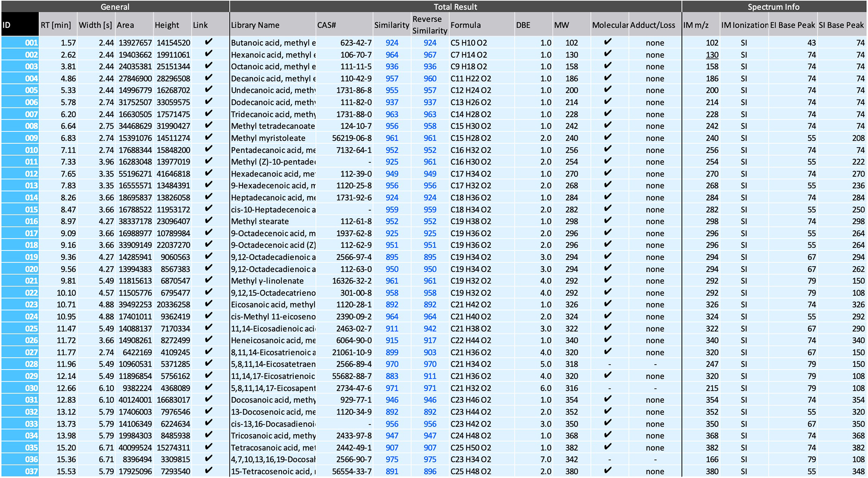This screenshot has height=478, width=868.
Task: Click RT value 15.53
Action: 66,471
